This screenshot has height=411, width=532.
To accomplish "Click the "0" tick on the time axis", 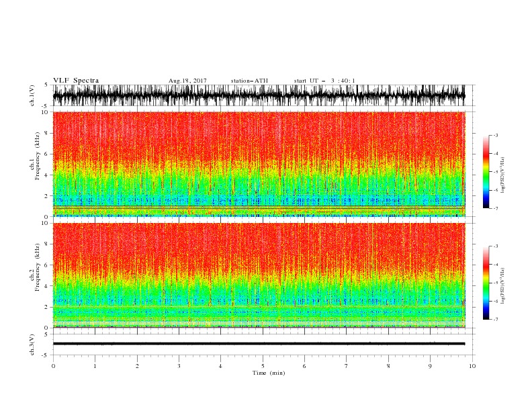I will (x=53, y=366).
